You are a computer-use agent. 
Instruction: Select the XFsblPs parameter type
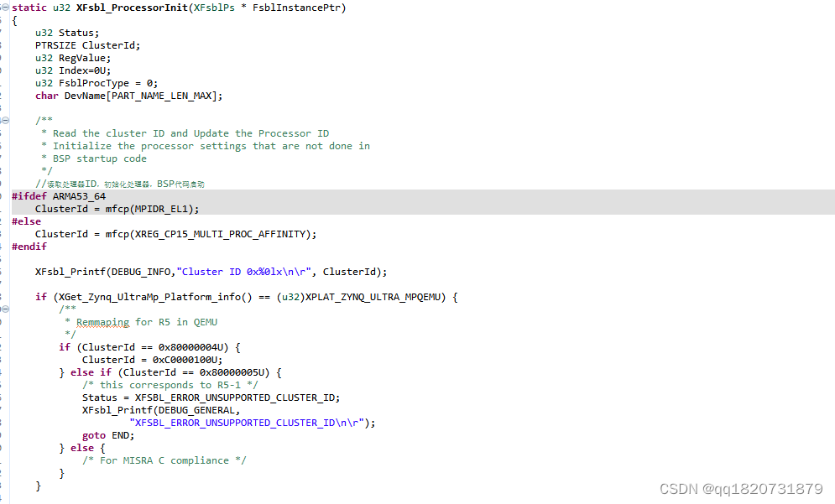click(x=214, y=8)
